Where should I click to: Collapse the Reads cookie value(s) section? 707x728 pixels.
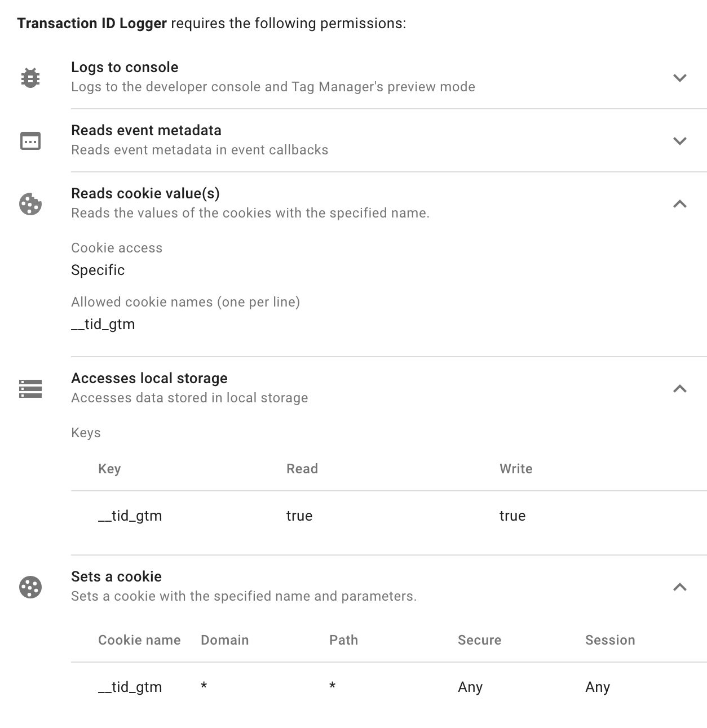pyautogui.click(x=680, y=204)
